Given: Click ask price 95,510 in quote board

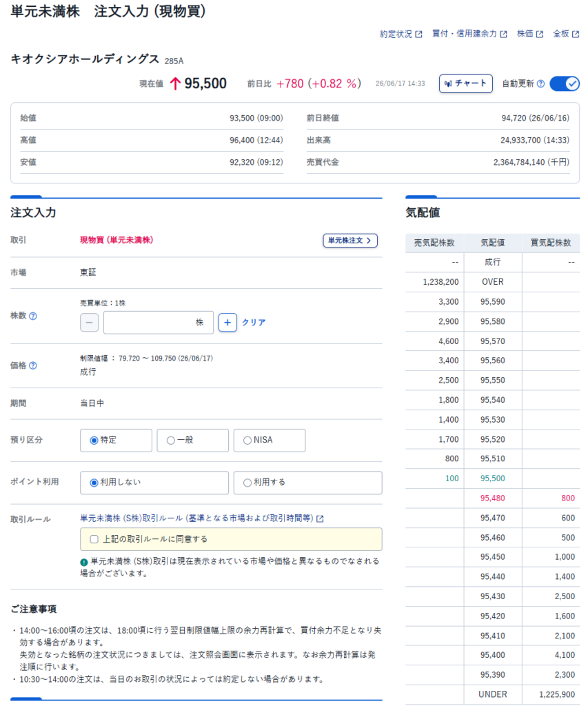Looking at the screenshot, I should [493, 458].
